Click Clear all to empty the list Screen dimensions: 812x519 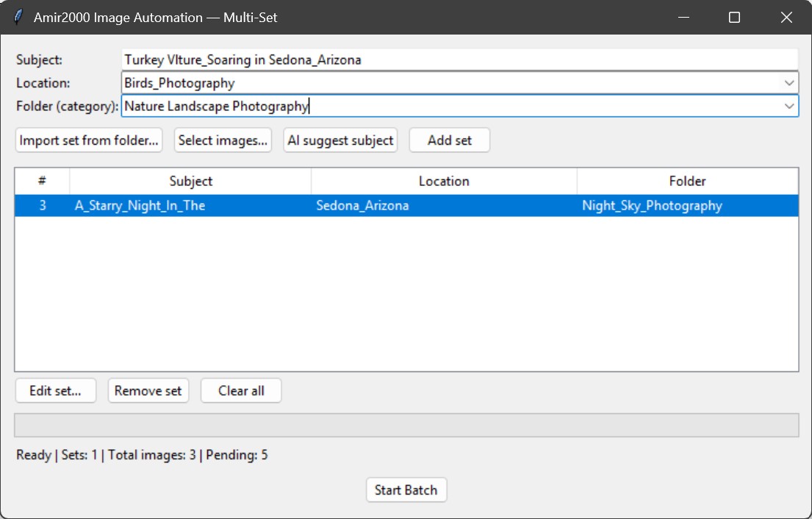tap(240, 390)
